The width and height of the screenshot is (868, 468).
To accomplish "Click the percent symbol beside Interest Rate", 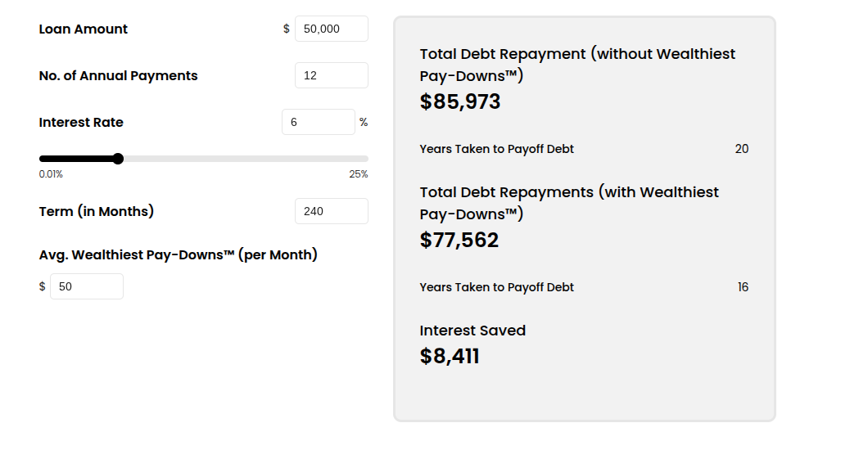I will pos(364,122).
